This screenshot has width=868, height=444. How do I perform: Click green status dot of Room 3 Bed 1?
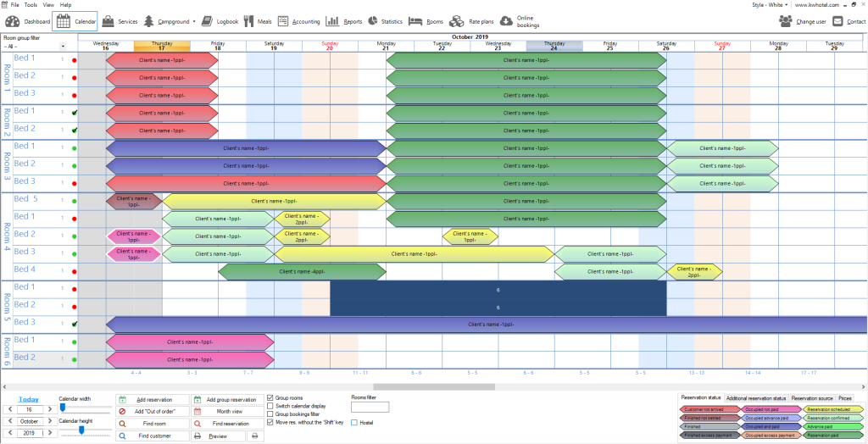75,148
